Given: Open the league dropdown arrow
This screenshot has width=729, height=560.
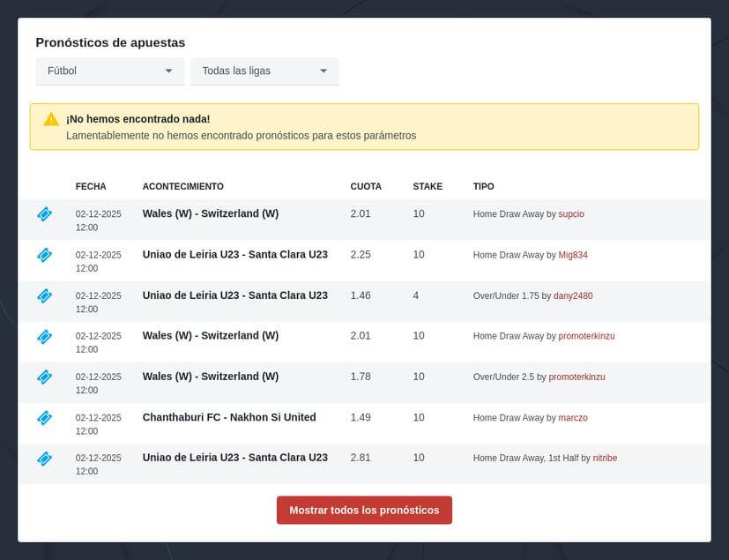Looking at the screenshot, I should pyautogui.click(x=324, y=71).
